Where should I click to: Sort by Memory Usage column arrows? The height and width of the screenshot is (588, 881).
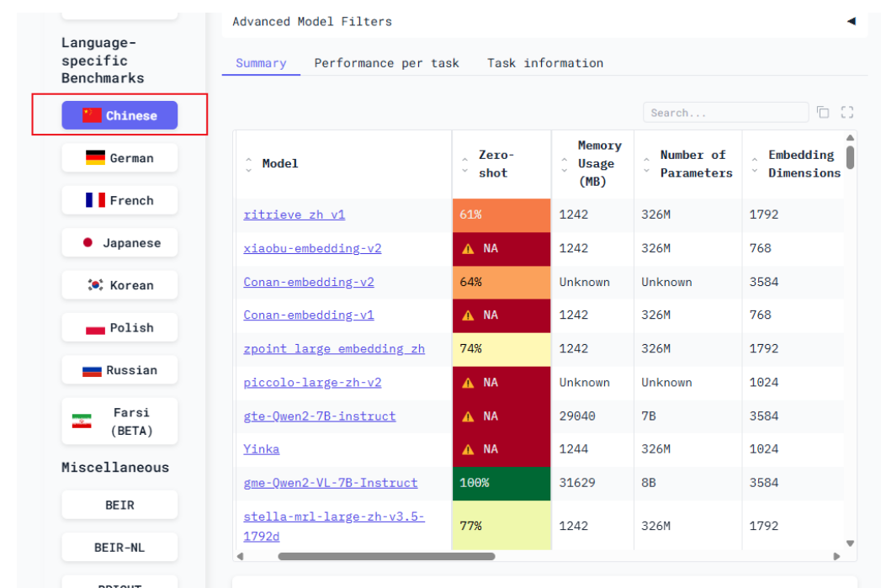(564, 164)
